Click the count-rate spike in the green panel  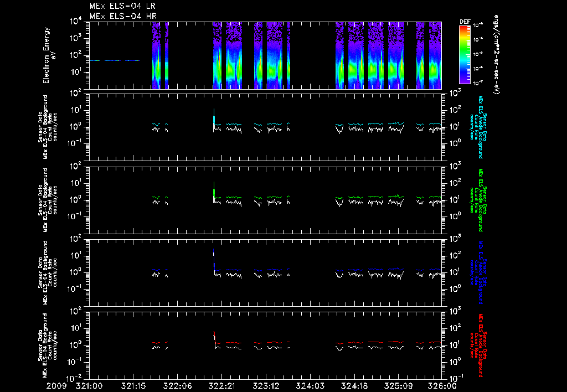[x=214, y=190]
